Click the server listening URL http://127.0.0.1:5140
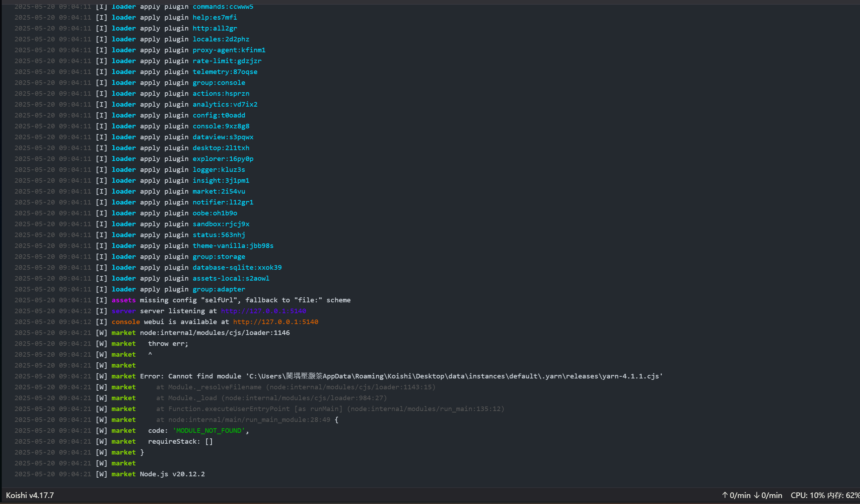 coord(263,311)
